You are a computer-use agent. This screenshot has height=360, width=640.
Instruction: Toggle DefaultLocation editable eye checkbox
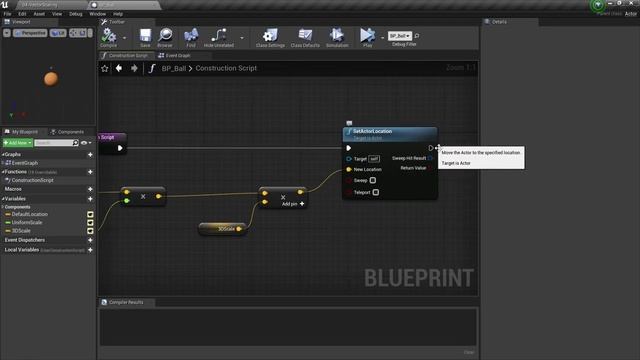90,214
